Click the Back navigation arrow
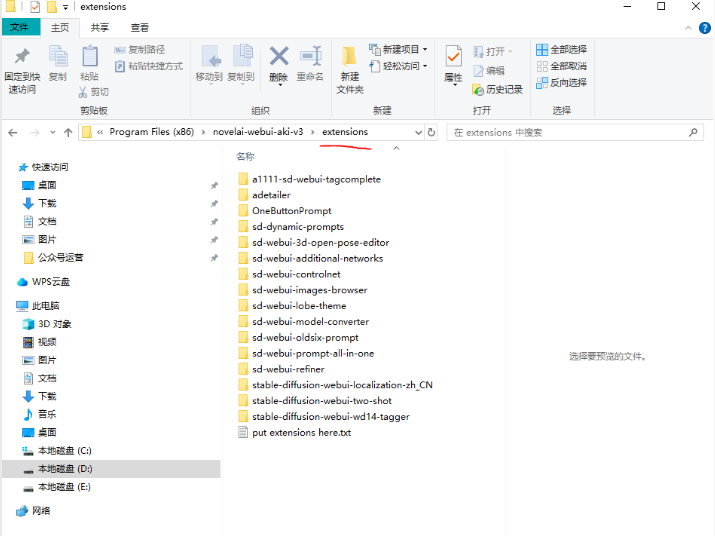This screenshot has width=715, height=536. 13,133
